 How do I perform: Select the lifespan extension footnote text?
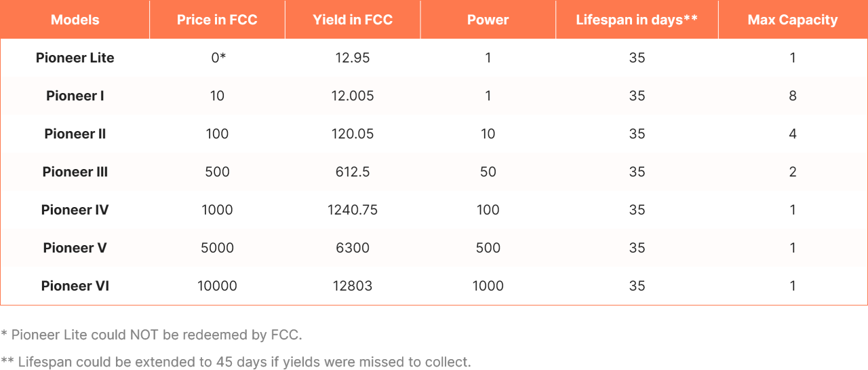236,362
